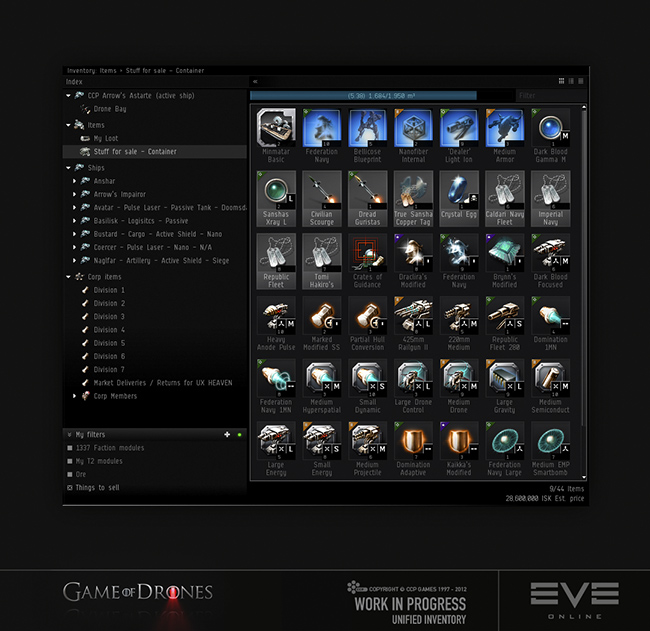
Task: Select the Crates of Guidance item
Action: coord(367,253)
